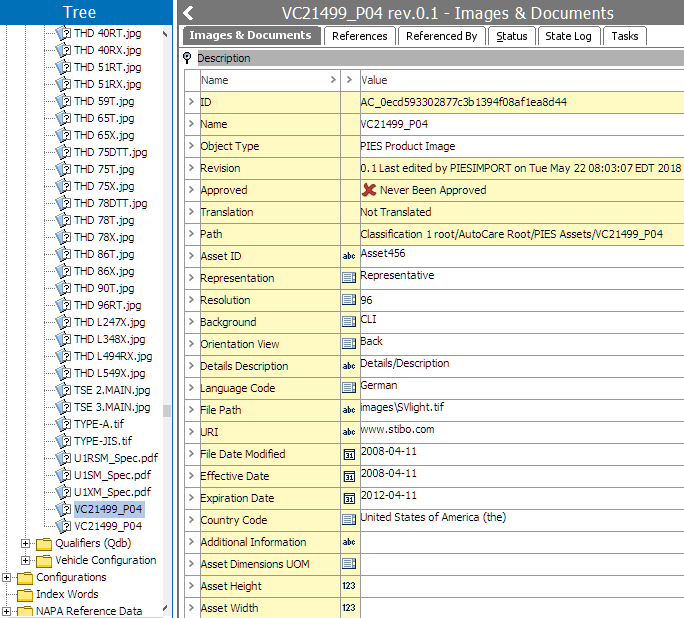Select TYPE-JIS.tif in the tree

coord(102,441)
